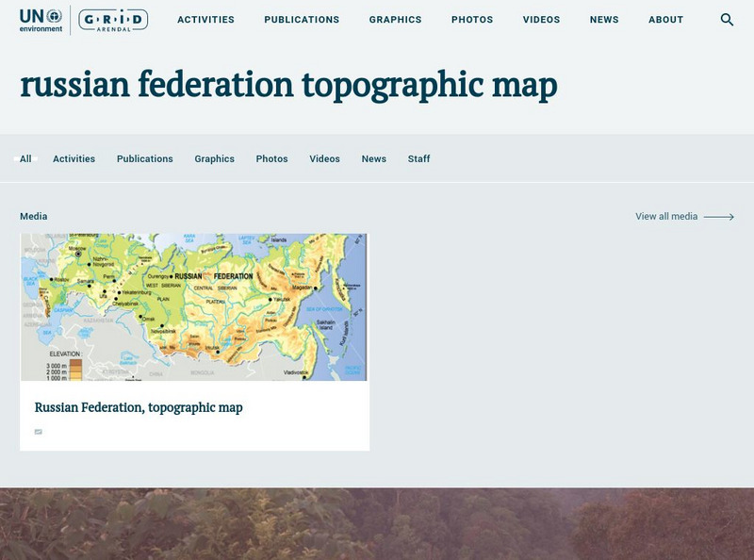Image resolution: width=754 pixels, height=560 pixels.
Task: Select the Publications filter
Action: click(x=144, y=158)
